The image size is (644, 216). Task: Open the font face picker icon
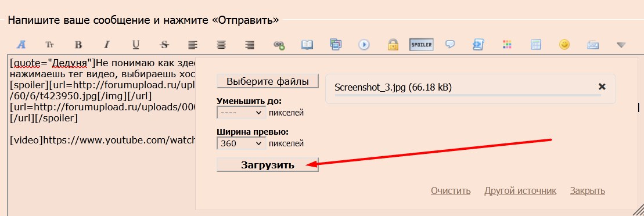[21, 44]
